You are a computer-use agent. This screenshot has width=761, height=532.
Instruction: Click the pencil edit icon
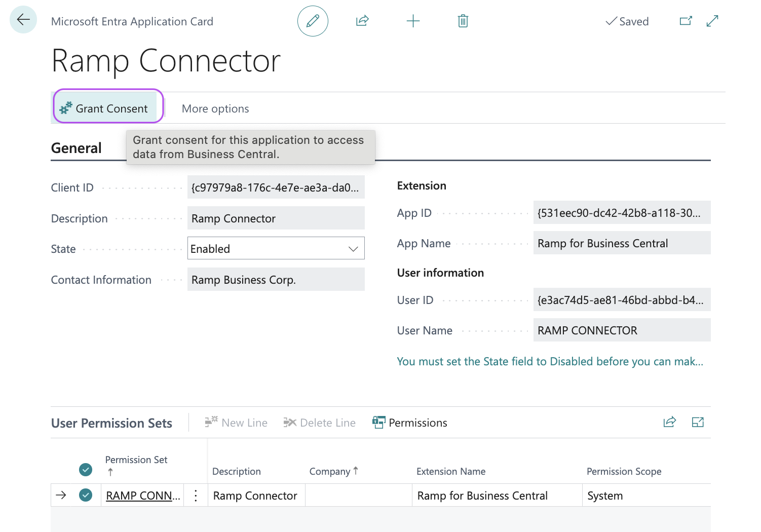pyautogui.click(x=313, y=21)
